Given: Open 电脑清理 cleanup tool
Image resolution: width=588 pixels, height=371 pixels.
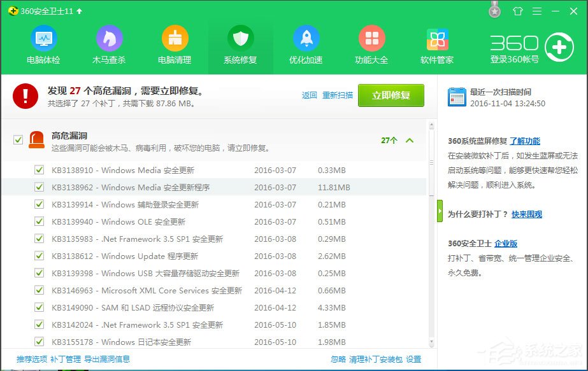Looking at the screenshot, I should [175, 43].
